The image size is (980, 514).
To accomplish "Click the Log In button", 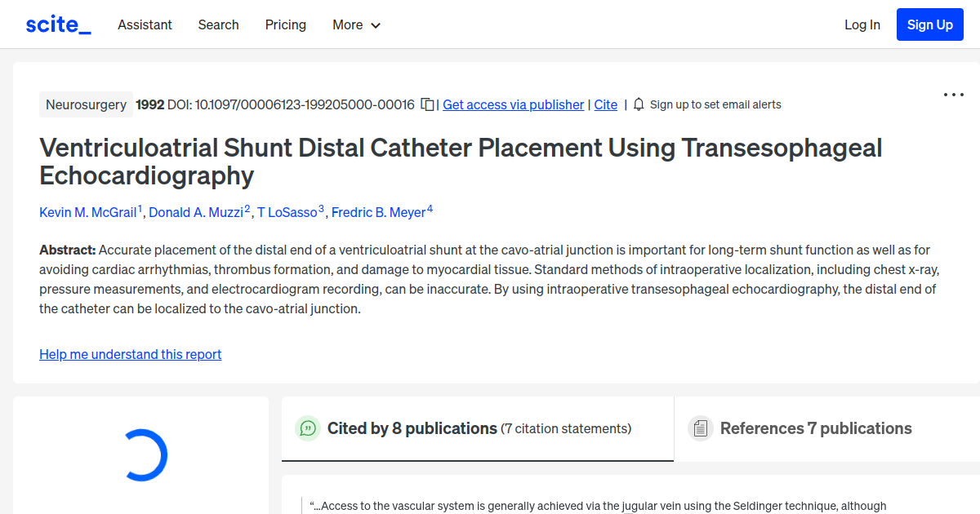I will click(862, 24).
